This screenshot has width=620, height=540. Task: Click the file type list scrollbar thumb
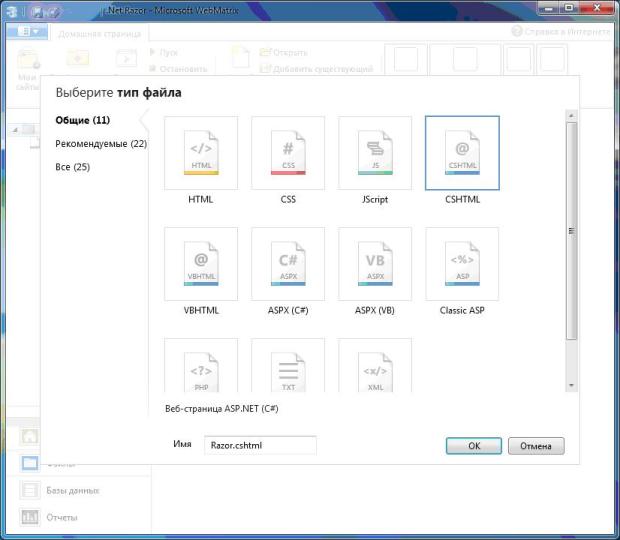click(571, 231)
